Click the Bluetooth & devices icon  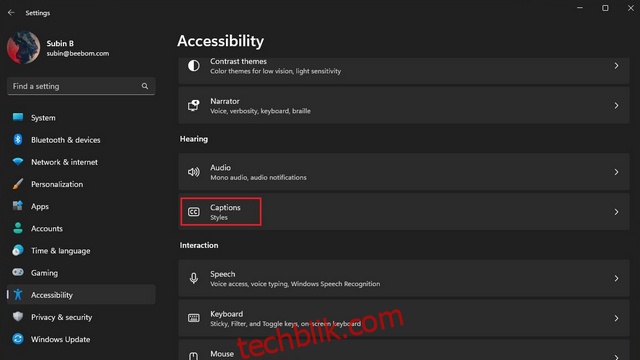click(18, 140)
